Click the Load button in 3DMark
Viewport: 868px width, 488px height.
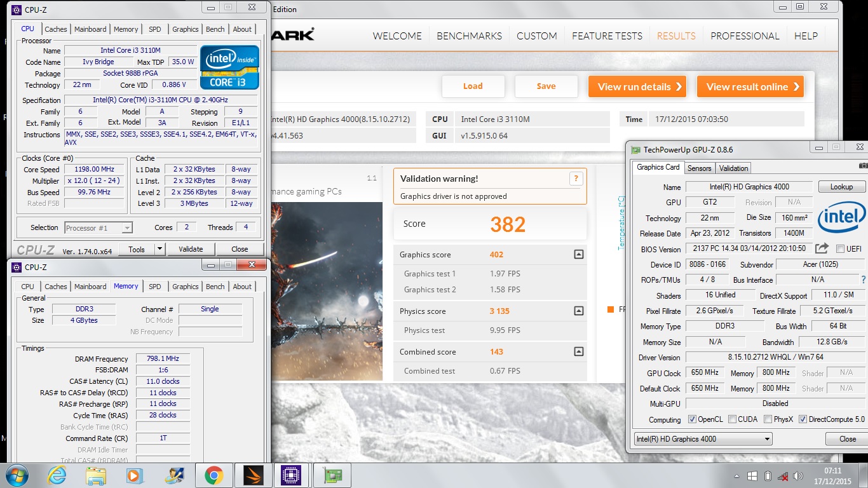click(473, 86)
